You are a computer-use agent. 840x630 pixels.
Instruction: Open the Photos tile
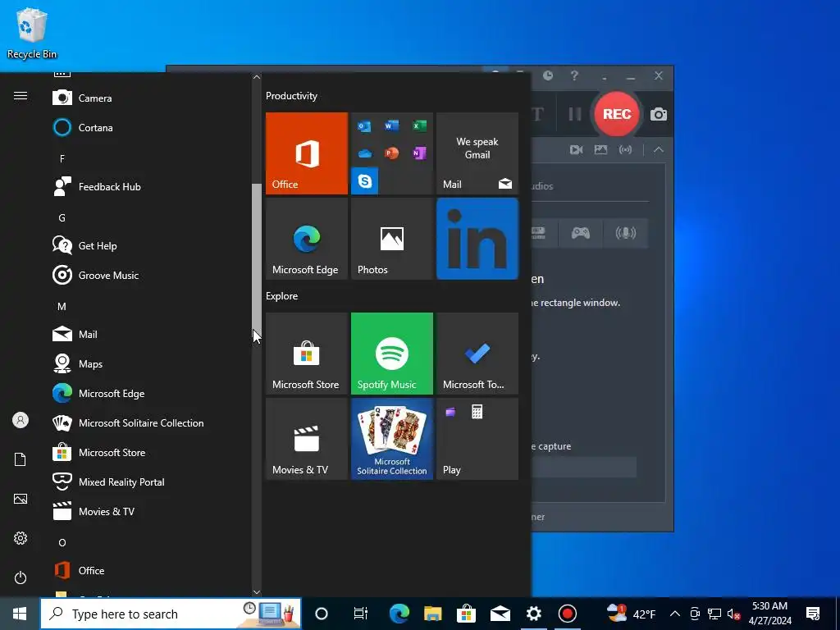[392, 239]
